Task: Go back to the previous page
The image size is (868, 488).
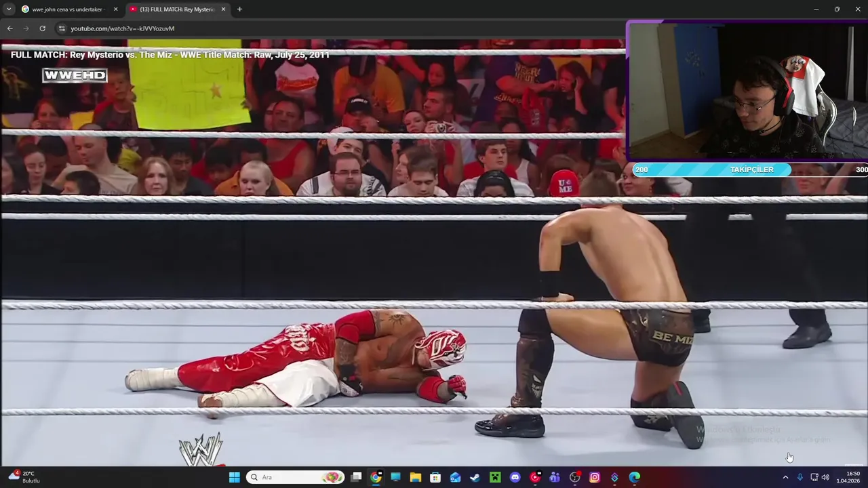Action: 9,28
